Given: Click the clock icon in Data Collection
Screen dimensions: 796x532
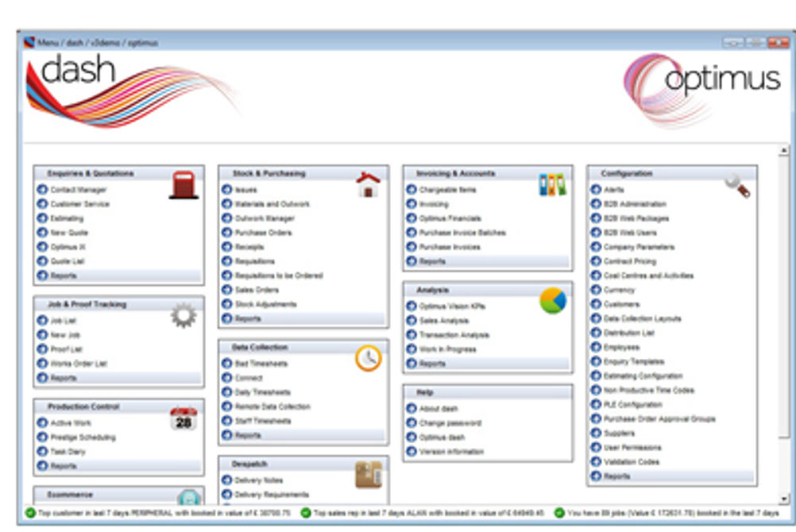Looking at the screenshot, I should coord(368,358).
